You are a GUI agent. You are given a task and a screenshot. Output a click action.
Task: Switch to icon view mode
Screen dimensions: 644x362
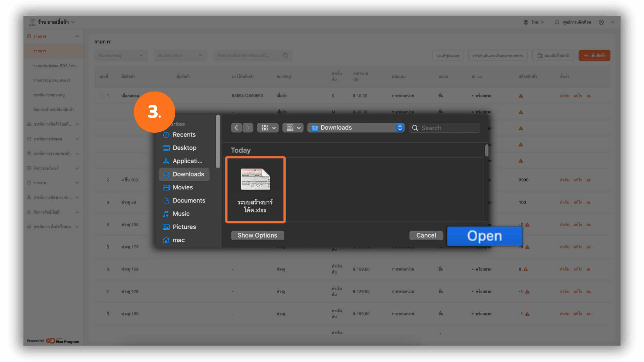pyautogui.click(x=265, y=128)
